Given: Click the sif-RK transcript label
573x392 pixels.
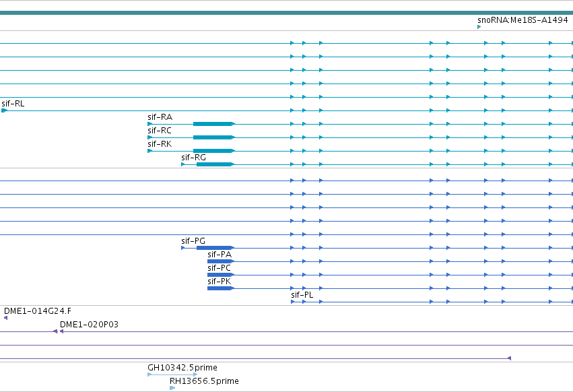Looking at the screenshot, I should pos(160,144).
